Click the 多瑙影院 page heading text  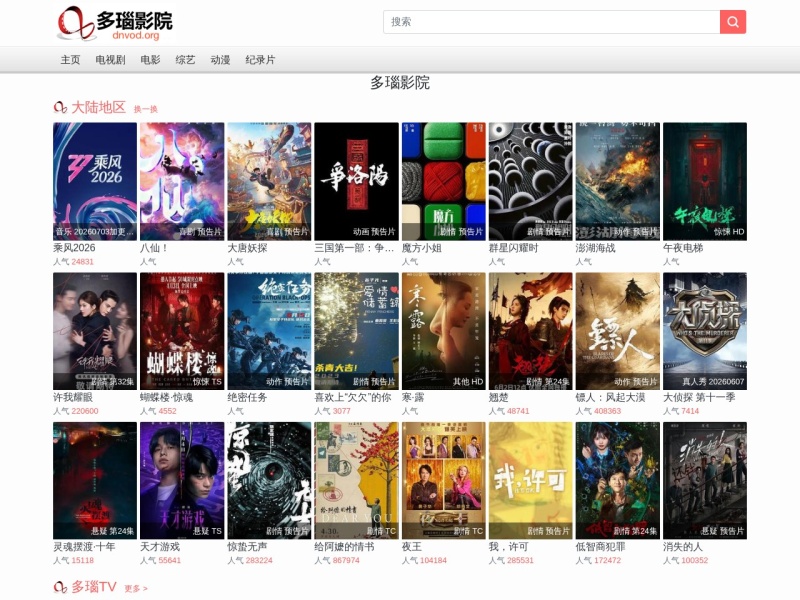point(400,83)
